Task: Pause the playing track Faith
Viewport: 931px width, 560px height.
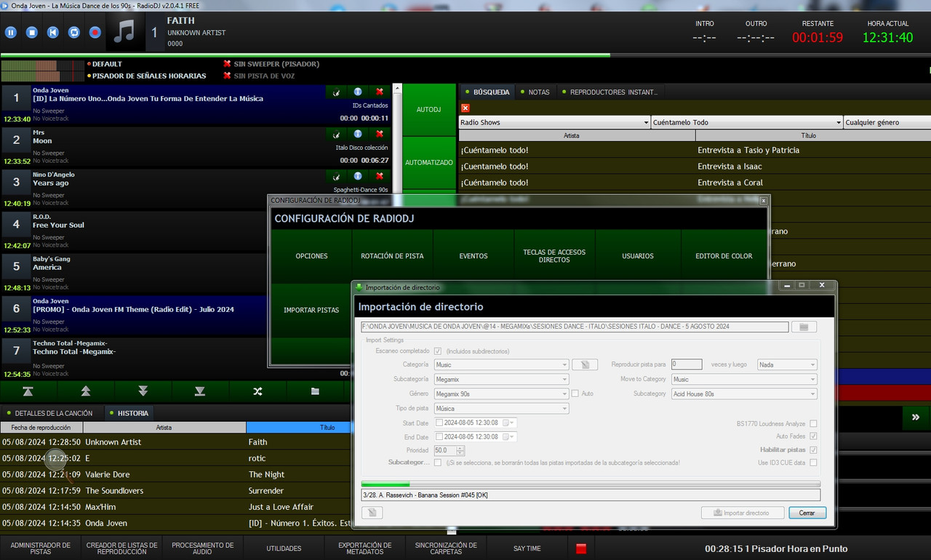Action: (11, 33)
